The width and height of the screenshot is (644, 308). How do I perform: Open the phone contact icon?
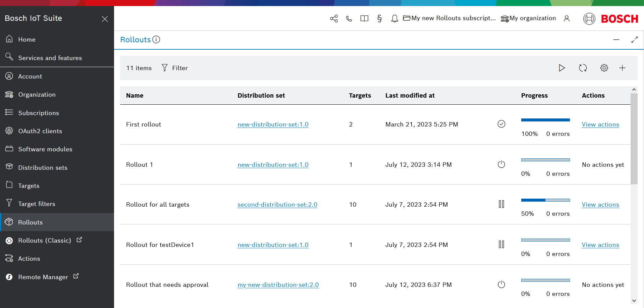pyautogui.click(x=349, y=18)
